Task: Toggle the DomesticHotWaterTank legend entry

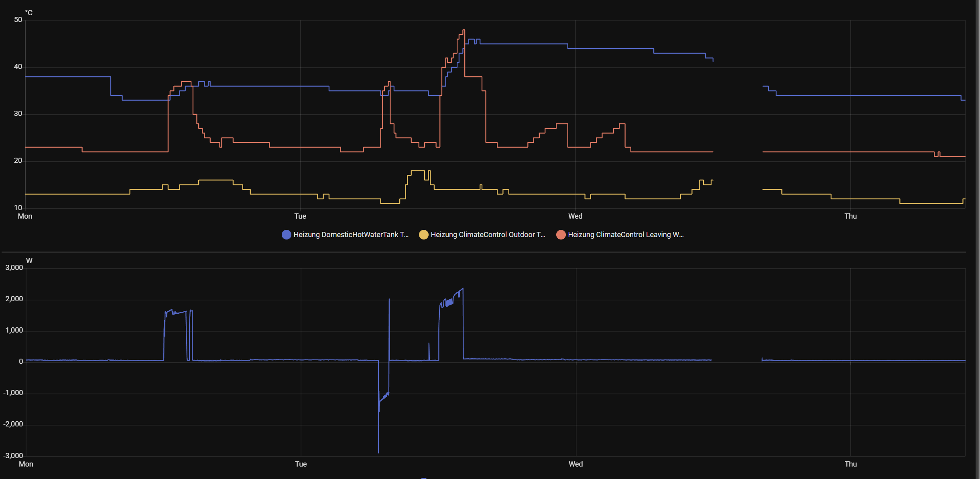Action: pos(350,235)
